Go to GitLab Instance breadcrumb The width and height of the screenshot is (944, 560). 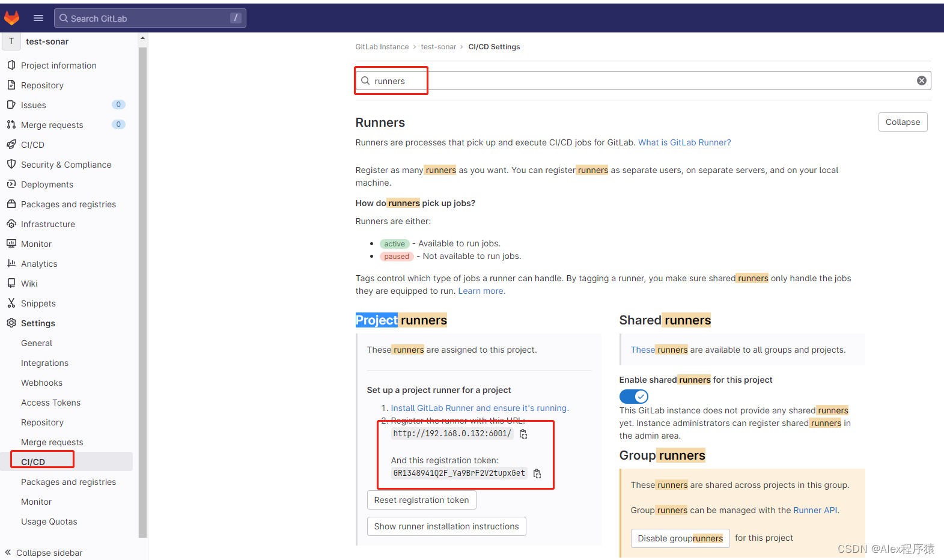382,47
